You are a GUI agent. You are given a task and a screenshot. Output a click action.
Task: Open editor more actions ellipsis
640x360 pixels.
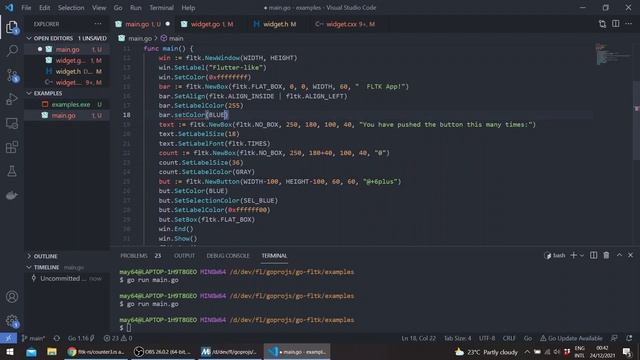click(x=629, y=24)
